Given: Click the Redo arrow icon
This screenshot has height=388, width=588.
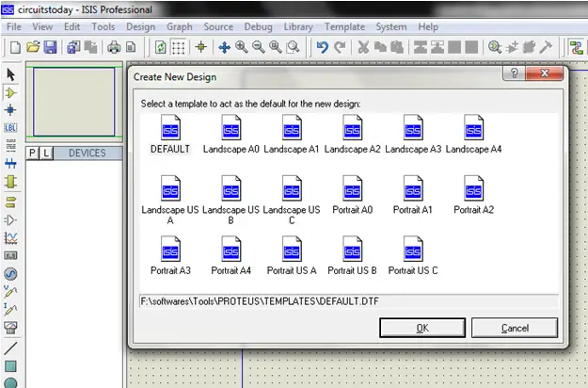Looking at the screenshot, I should (x=340, y=47).
